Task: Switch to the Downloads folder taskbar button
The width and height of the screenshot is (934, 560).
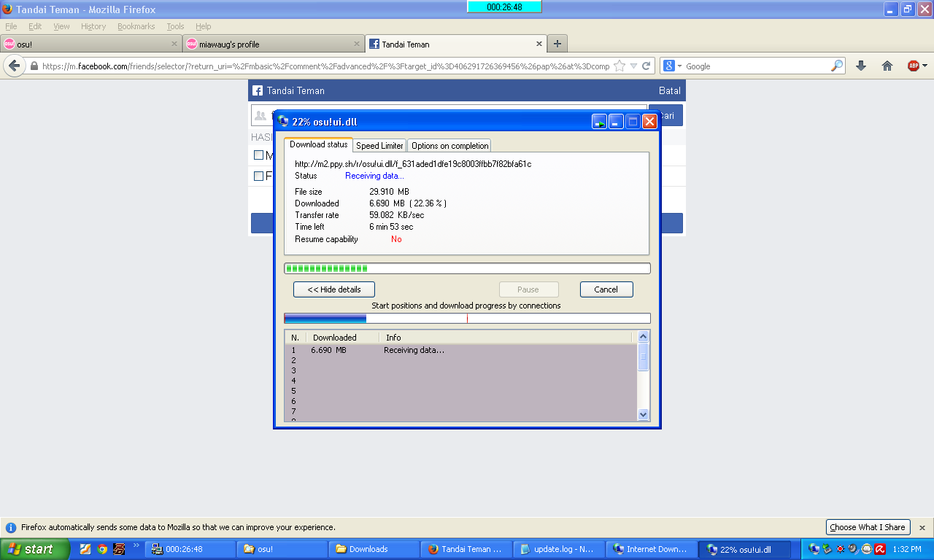Action: pyautogui.click(x=374, y=549)
